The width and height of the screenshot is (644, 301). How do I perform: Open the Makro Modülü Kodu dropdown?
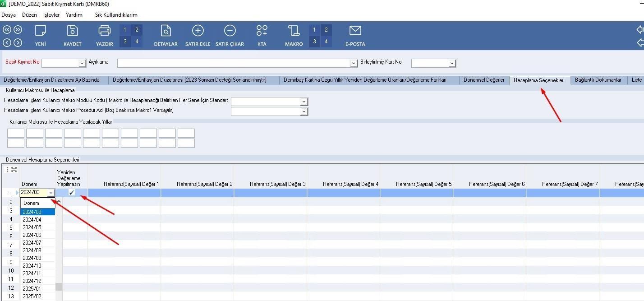[304, 102]
